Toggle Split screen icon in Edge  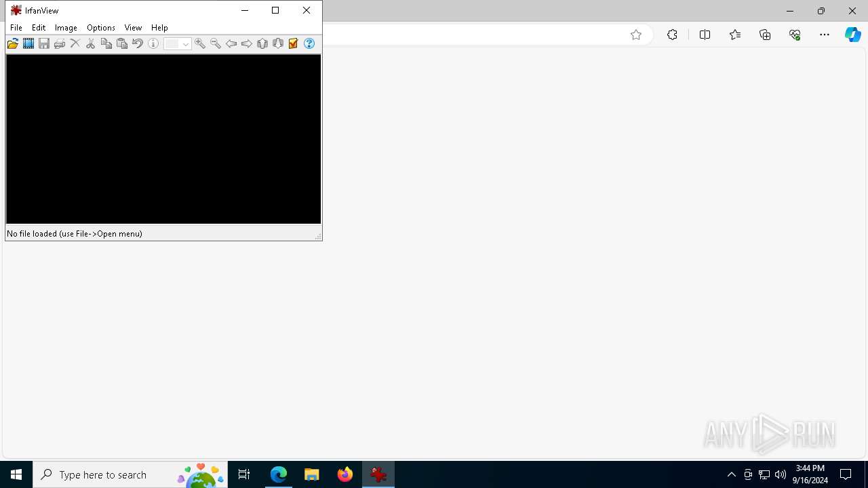click(705, 35)
